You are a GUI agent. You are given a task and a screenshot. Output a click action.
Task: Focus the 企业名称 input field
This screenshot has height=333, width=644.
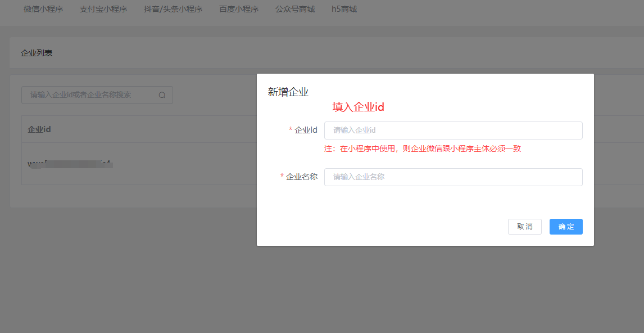(x=453, y=177)
